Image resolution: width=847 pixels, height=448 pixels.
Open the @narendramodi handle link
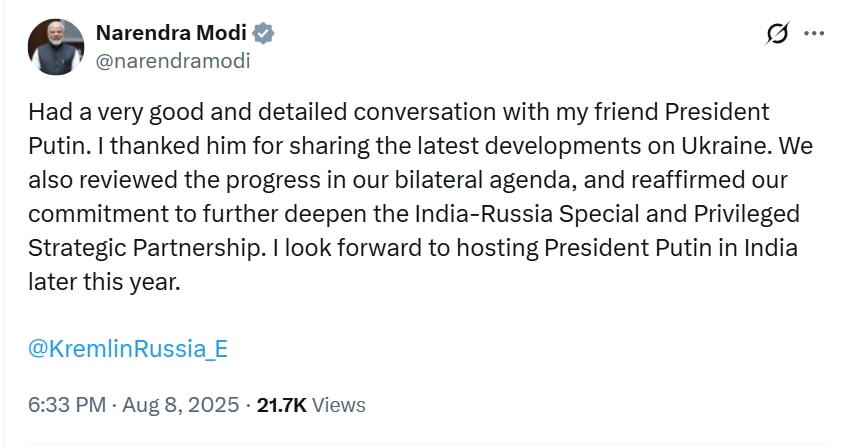[172, 61]
